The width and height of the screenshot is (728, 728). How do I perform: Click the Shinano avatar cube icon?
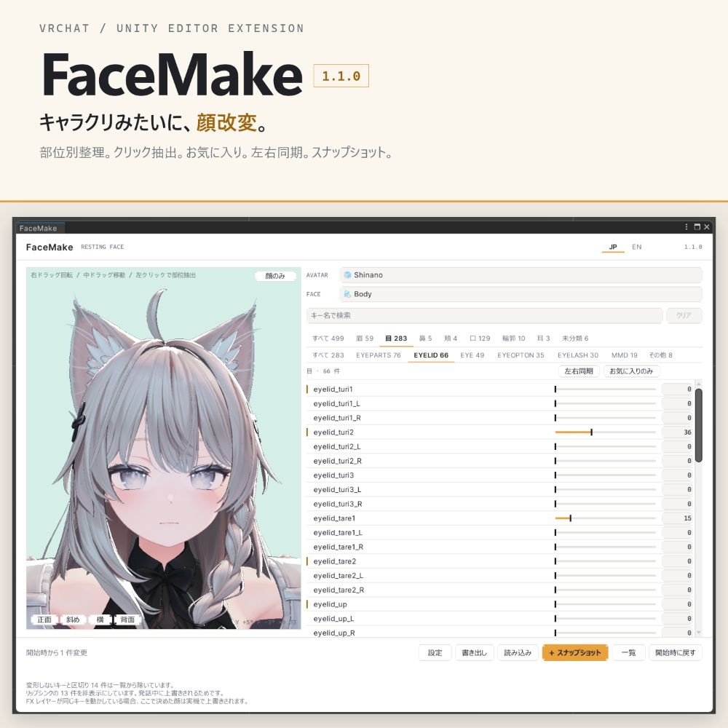pos(347,275)
